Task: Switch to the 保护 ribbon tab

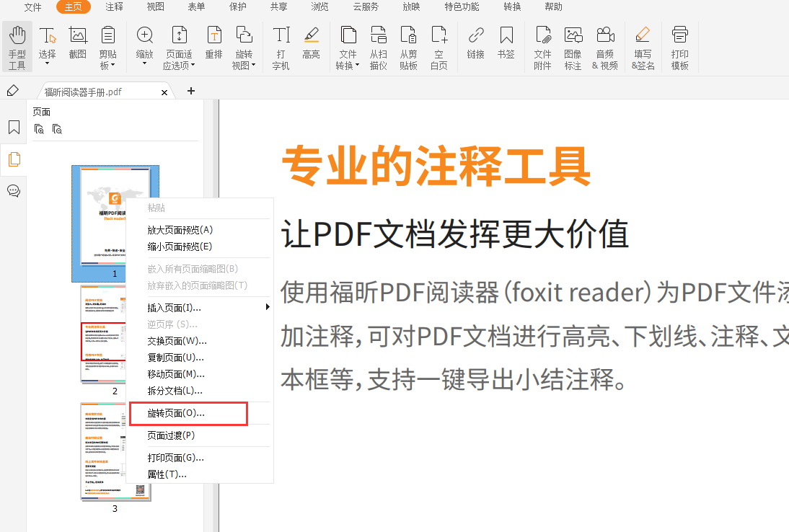Action: 237,7
